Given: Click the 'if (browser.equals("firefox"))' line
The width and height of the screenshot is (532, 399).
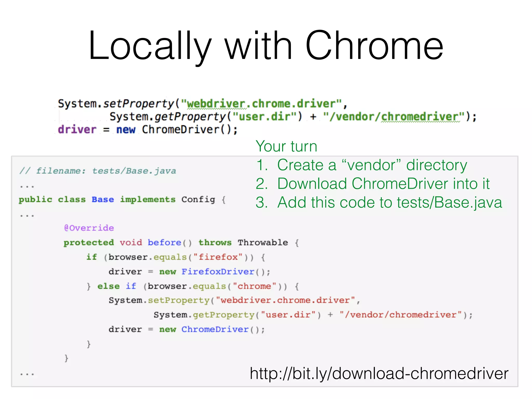Looking at the screenshot, I should pyautogui.click(x=176, y=257).
